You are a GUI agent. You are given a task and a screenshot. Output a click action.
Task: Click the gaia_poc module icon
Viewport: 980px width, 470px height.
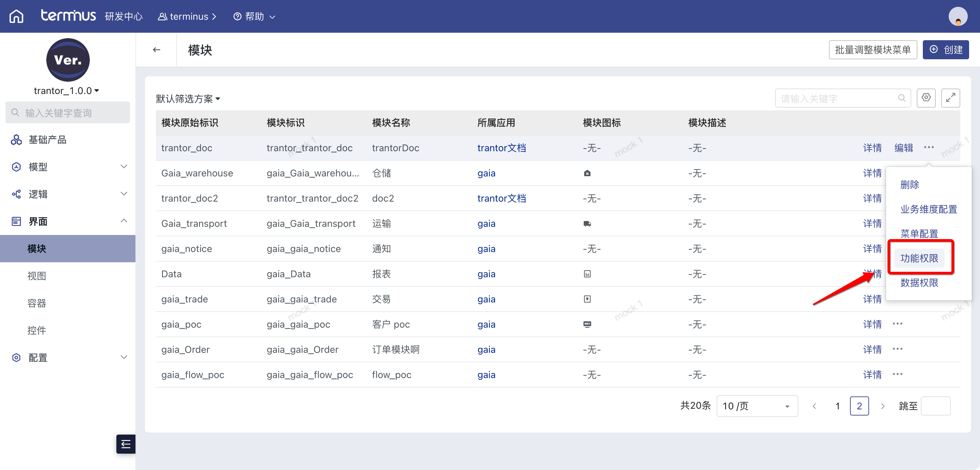click(x=587, y=324)
